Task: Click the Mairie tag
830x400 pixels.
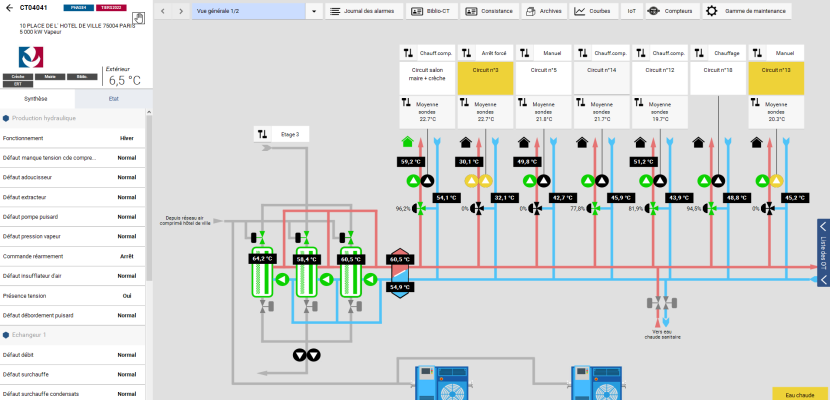Action: pyautogui.click(x=50, y=77)
